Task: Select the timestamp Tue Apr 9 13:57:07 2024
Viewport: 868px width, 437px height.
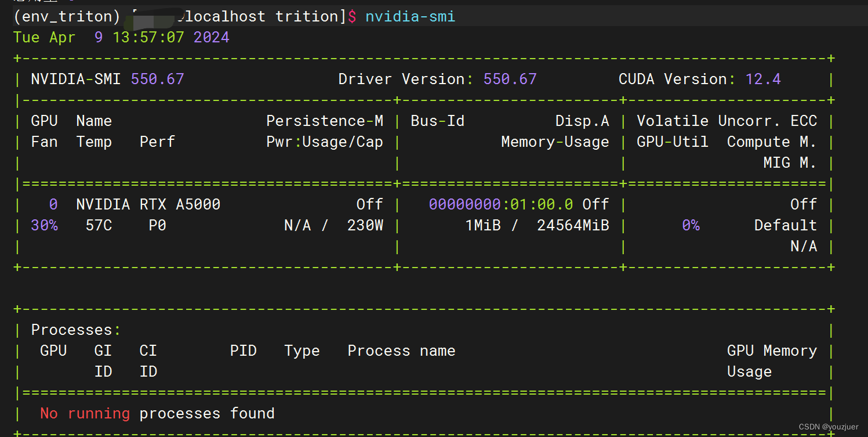Action: click(121, 38)
